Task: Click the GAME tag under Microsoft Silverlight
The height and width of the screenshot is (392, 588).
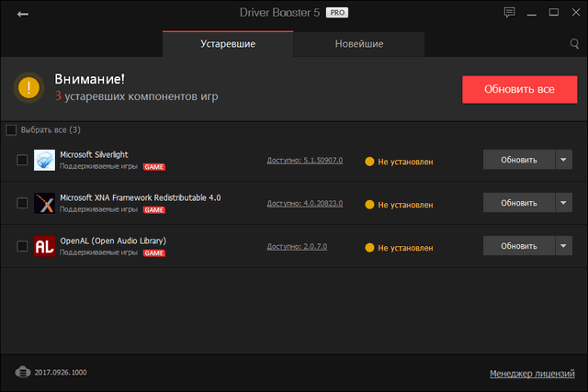Action: 154,167
